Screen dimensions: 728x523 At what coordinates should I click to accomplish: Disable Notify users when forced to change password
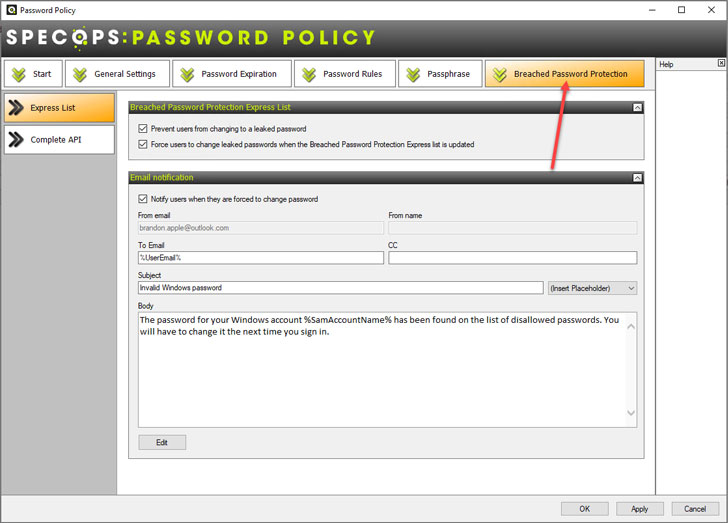[143, 199]
